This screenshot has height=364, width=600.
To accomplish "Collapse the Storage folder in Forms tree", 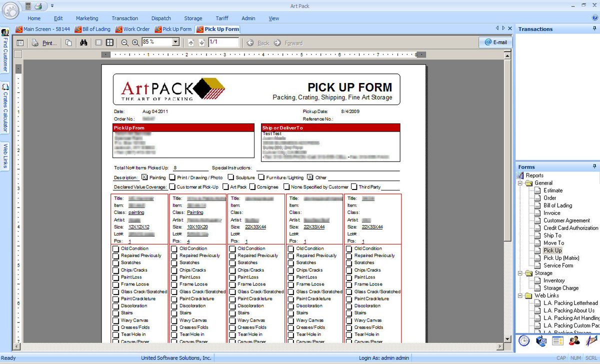I will point(520,273).
